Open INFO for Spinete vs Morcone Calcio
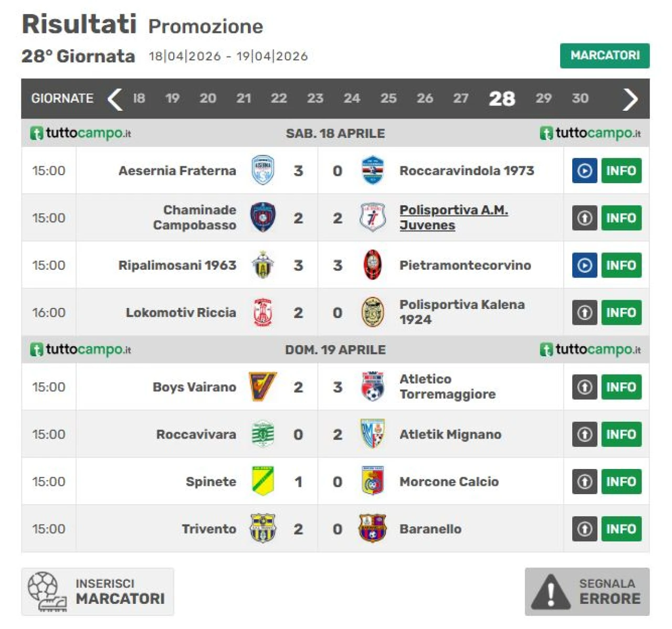The width and height of the screenshot is (672, 629). (x=621, y=482)
